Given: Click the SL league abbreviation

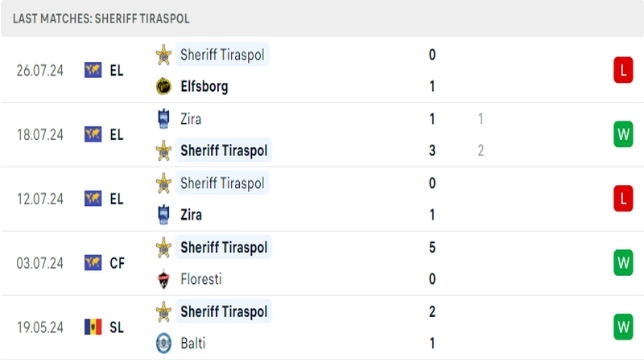Looking at the screenshot, I should click(x=117, y=327).
